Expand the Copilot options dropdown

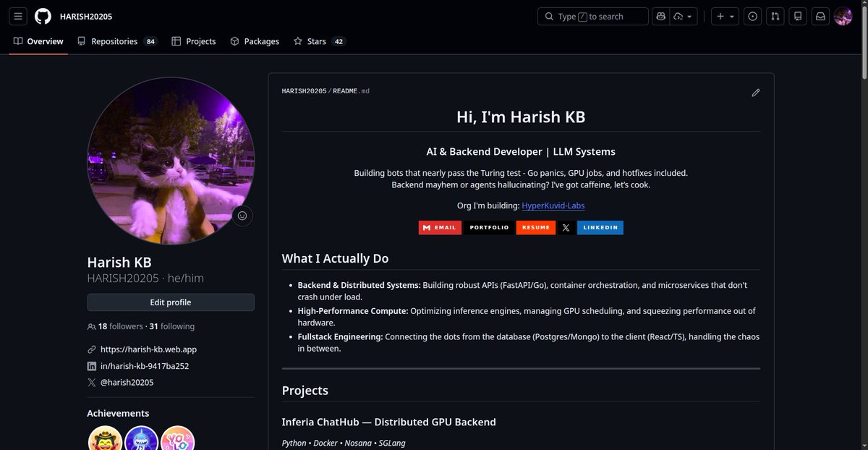tap(684, 16)
